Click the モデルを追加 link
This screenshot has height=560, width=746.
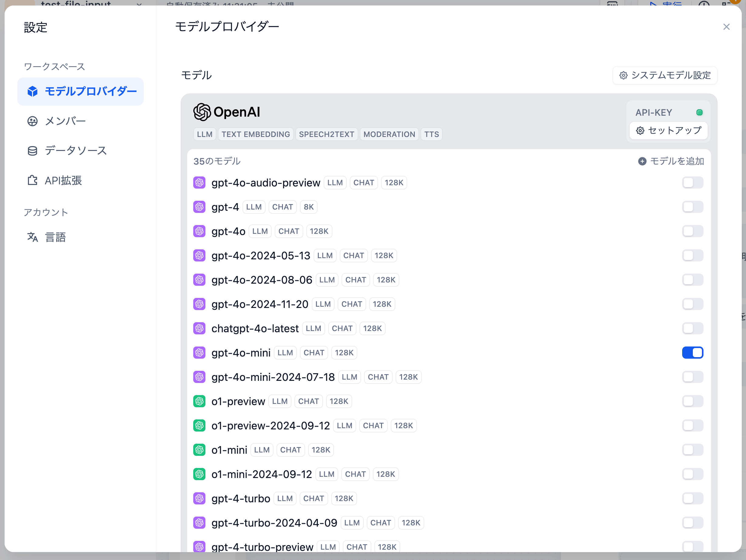(x=676, y=161)
